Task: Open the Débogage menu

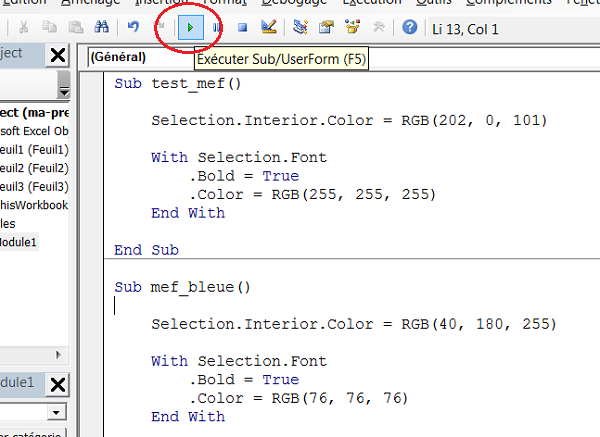Action: tap(294, 2)
